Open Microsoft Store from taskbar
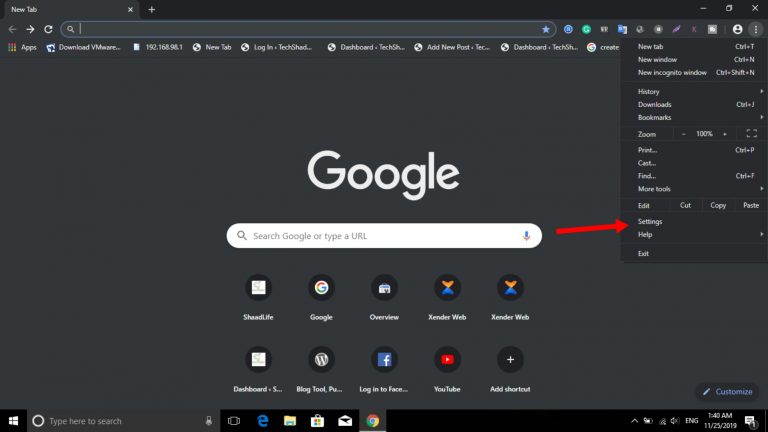 point(317,421)
